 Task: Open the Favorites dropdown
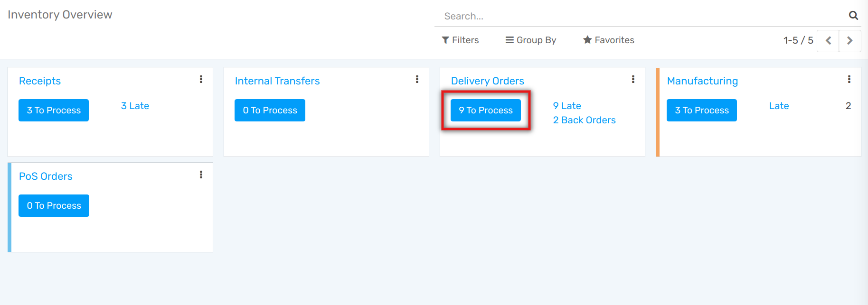609,40
